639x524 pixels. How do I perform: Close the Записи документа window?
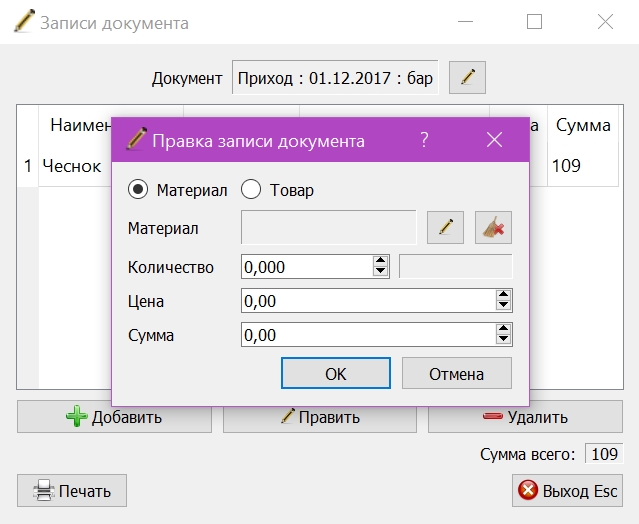tap(605, 22)
